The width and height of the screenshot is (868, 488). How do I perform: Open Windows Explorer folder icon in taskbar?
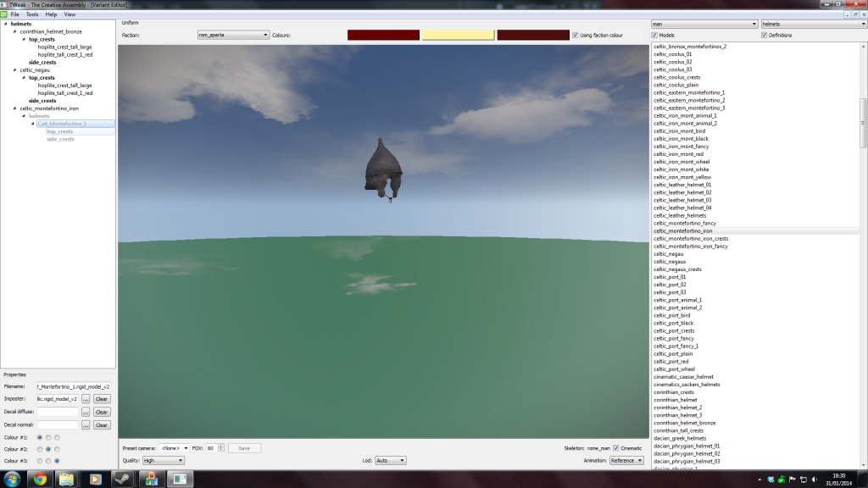click(67, 479)
